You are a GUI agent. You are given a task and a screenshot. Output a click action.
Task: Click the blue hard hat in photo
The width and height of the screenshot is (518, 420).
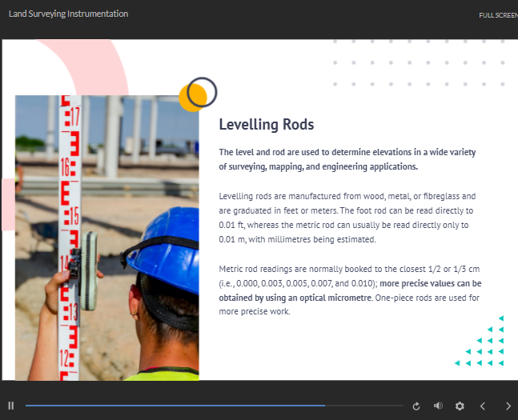167,249
